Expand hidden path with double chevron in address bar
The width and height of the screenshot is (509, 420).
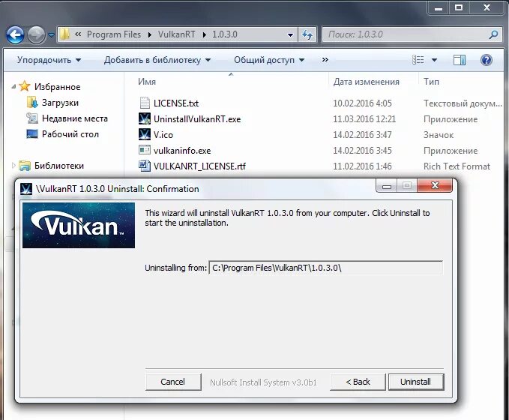pyautogui.click(x=78, y=34)
